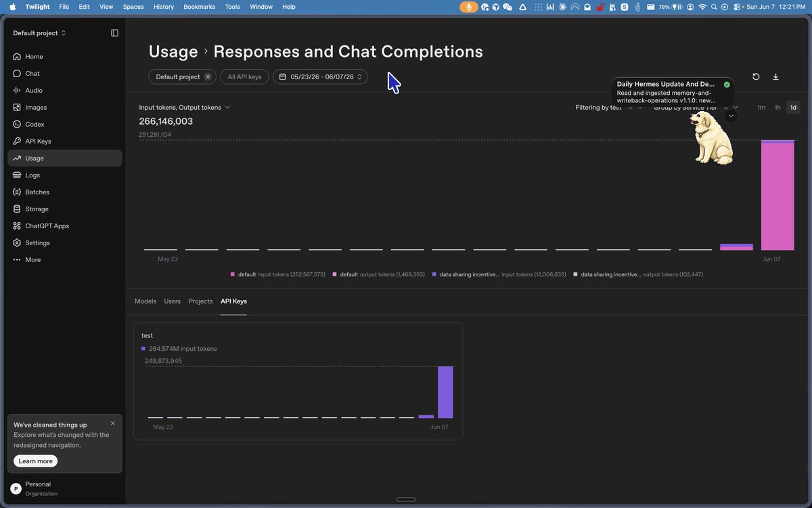Click the download/export usage icon
This screenshot has width=812, height=508.
[775, 77]
